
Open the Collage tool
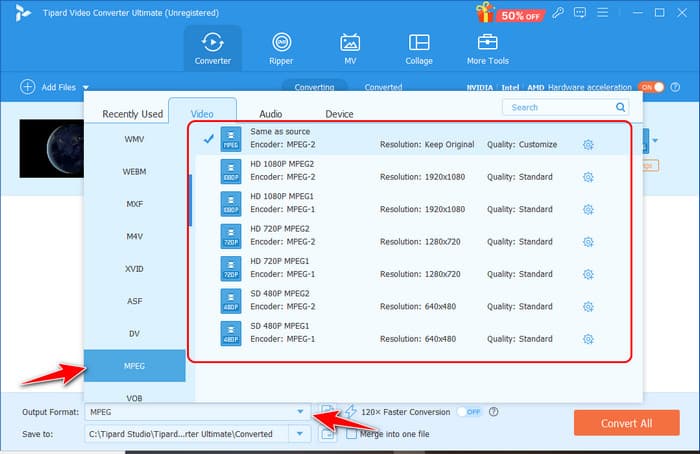(x=419, y=48)
